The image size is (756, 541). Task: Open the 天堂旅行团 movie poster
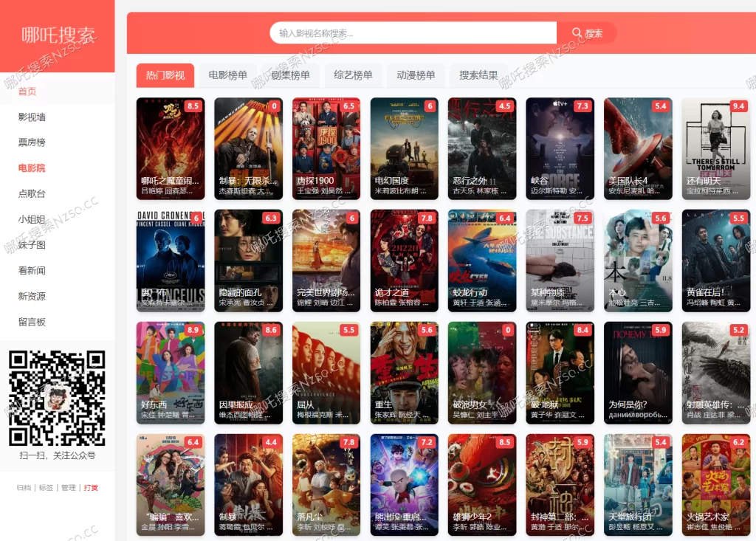click(x=638, y=485)
